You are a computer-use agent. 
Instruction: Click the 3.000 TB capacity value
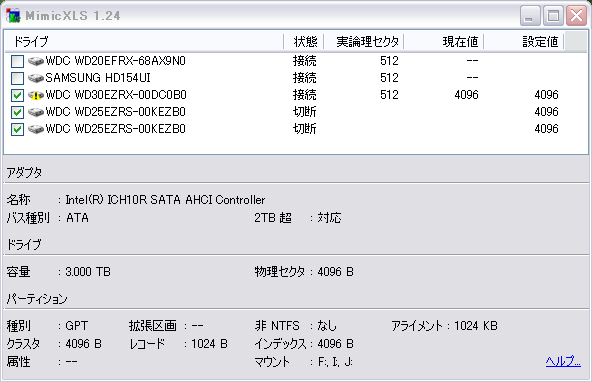click(x=88, y=272)
